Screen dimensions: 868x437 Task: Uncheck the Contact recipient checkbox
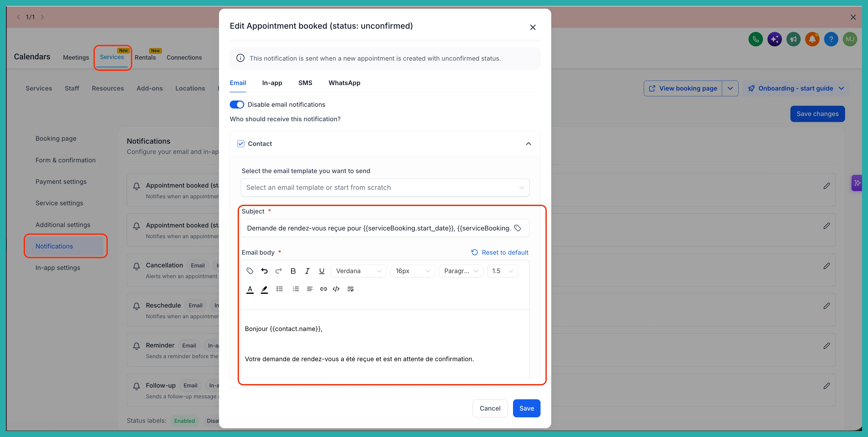click(x=241, y=144)
